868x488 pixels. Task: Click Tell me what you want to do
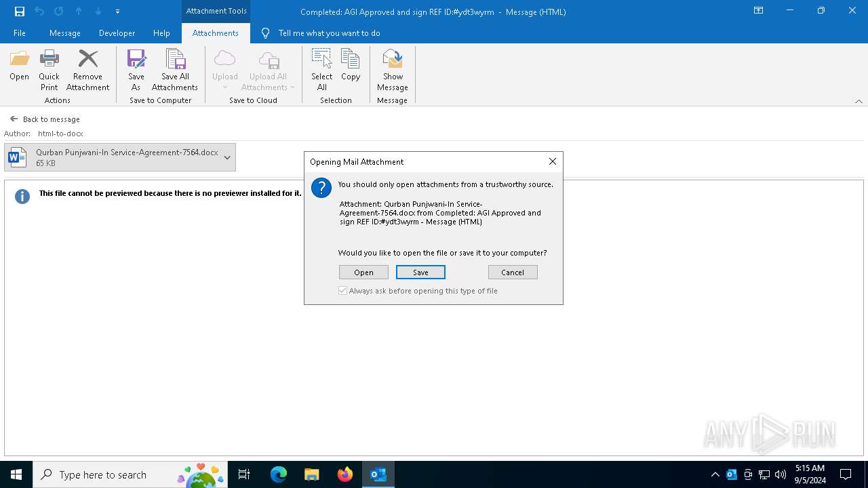point(330,33)
